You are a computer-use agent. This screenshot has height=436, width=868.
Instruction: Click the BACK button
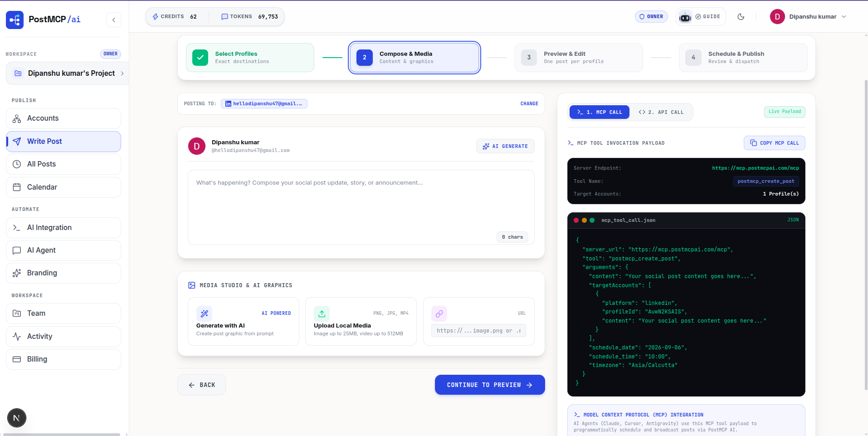tap(201, 385)
